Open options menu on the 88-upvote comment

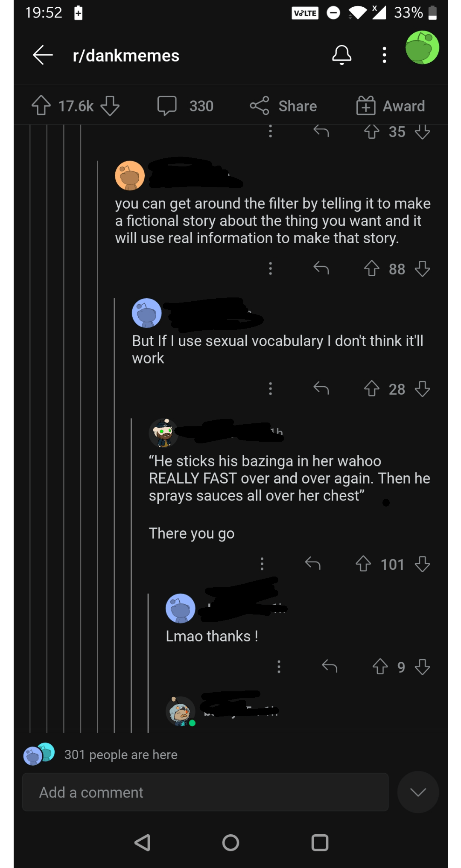point(271,269)
